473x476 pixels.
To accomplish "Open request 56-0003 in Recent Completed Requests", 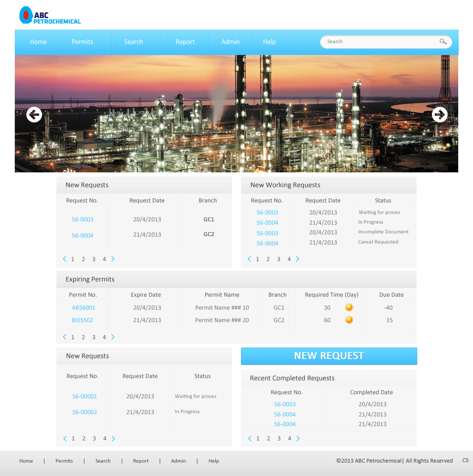I will point(285,404).
